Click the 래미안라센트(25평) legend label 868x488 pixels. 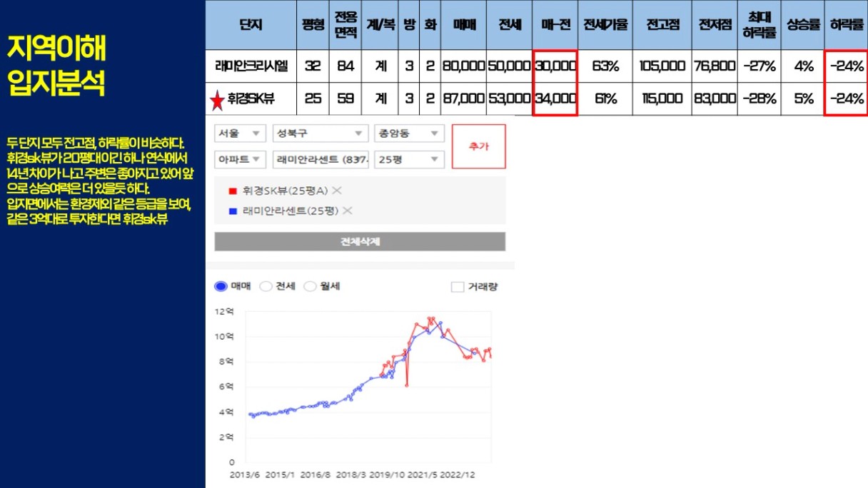[x=291, y=210]
